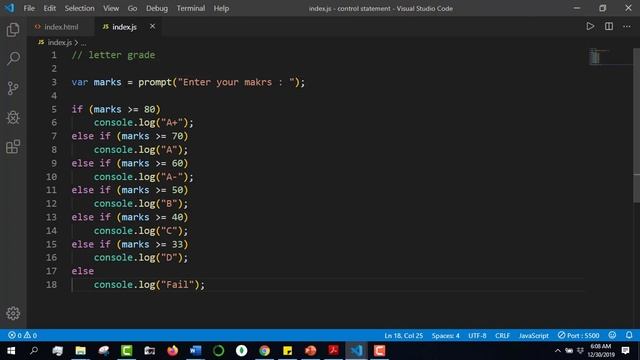
Task: Open Sticky Notes from the taskbar
Action: 287,351
